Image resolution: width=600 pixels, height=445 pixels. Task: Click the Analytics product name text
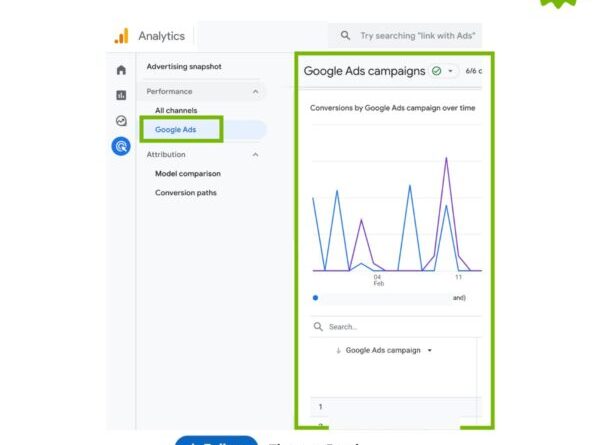[x=161, y=36]
